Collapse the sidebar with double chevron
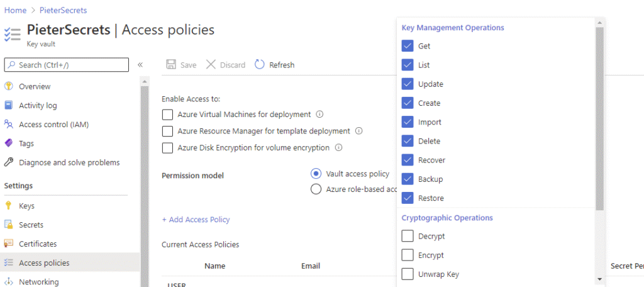The height and width of the screenshot is (287, 644). tap(140, 65)
